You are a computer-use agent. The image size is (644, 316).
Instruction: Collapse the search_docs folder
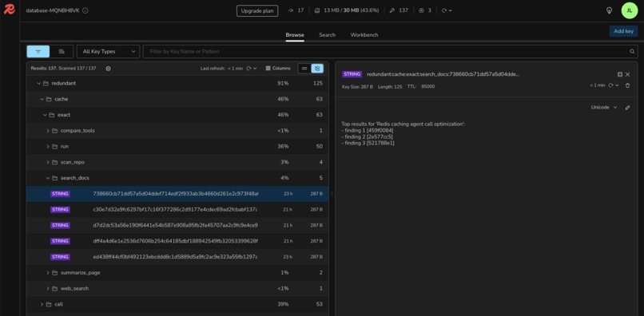point(48,178)
